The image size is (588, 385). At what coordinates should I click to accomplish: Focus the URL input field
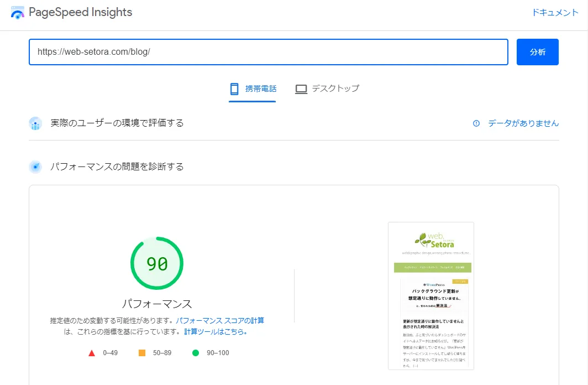pyautogui.click(x=268, y=52)
